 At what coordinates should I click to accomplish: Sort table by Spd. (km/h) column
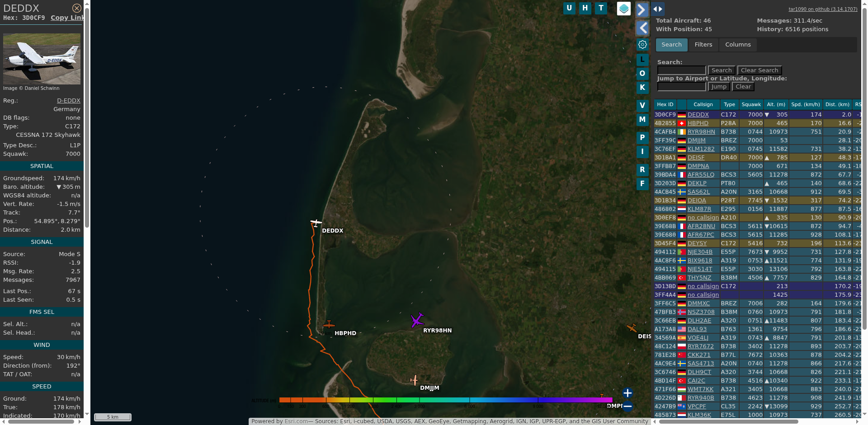click(x=806, y=104)
